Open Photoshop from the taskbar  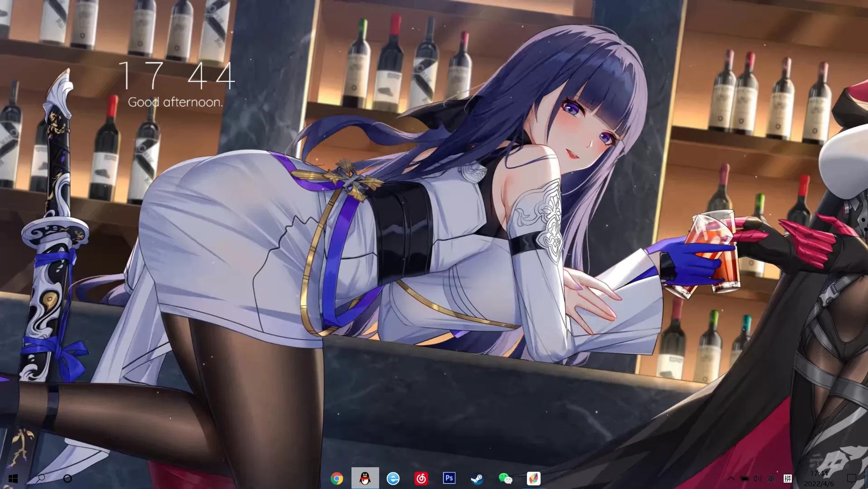(449, 478)
